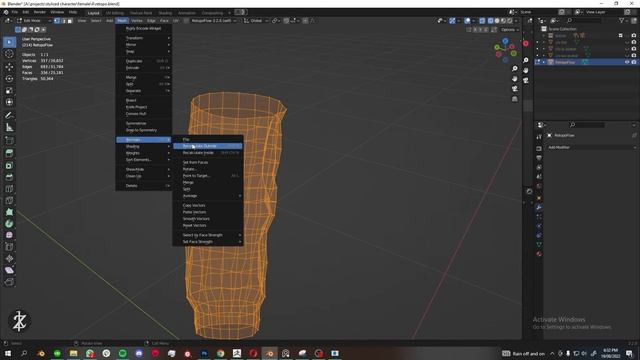Select the Move tool in toolbar

(x=9, y=67)
